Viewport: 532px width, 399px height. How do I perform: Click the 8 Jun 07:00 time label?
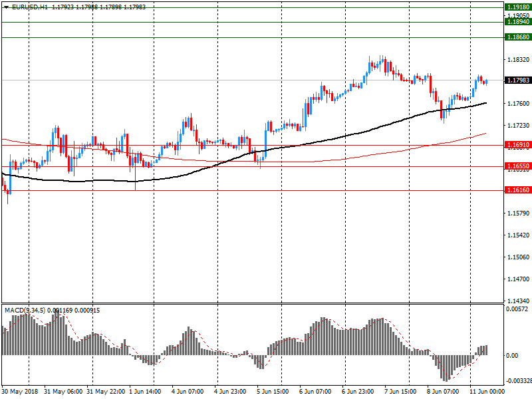coord(443,392)
